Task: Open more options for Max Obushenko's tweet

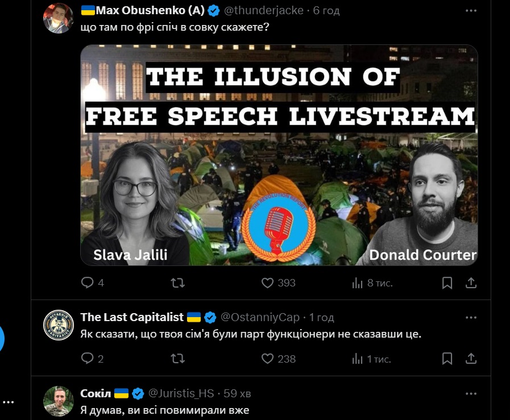Action: point(471,11)
